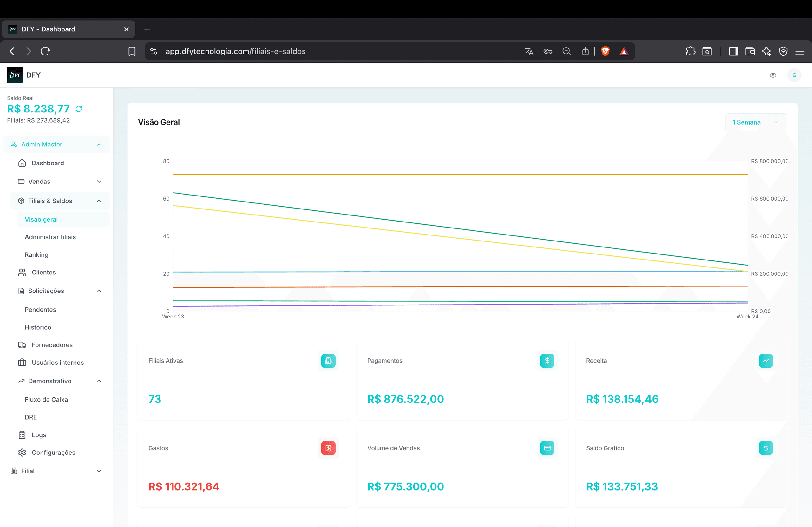The image size is (812, 527).
Task: Open the extensions puzzle icon
Action: point(690,51)
